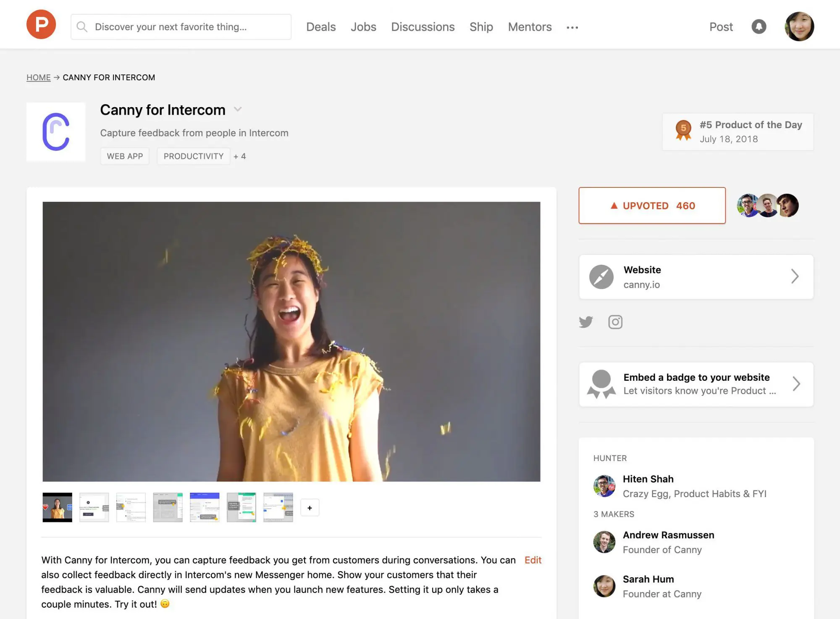Open the user profile avatar menu

[799, 26]
